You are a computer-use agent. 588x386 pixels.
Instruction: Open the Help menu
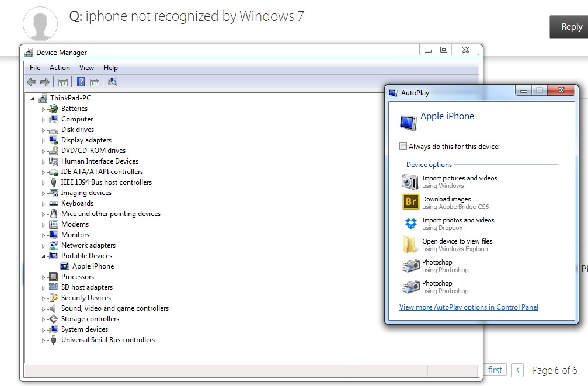[x=110, y=68]
